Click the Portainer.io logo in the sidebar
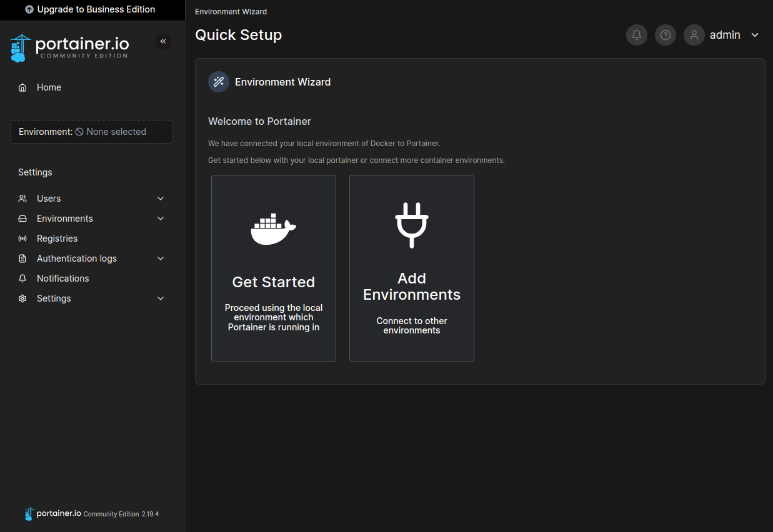This screenshot has width=773, height=532. (70, 47)
